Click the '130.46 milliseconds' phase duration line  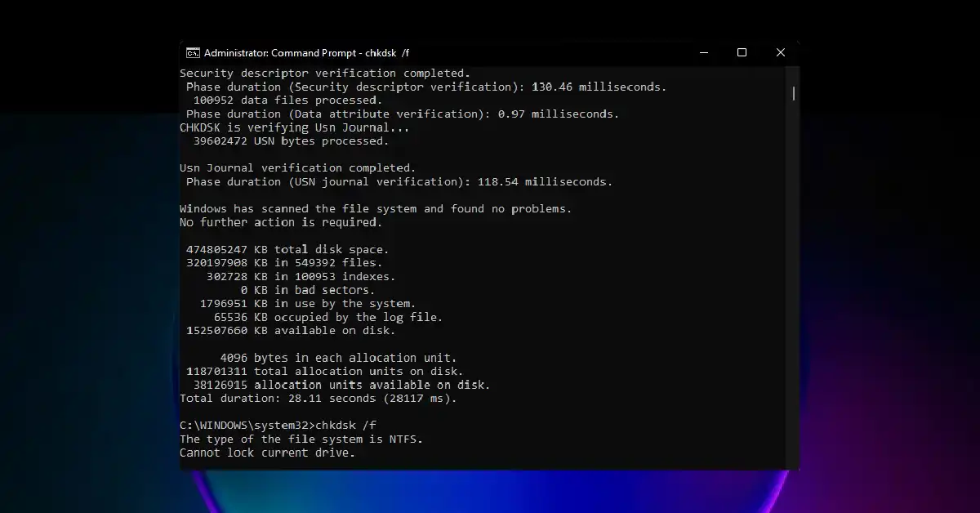pyautogui.click(x=426, y=87)
